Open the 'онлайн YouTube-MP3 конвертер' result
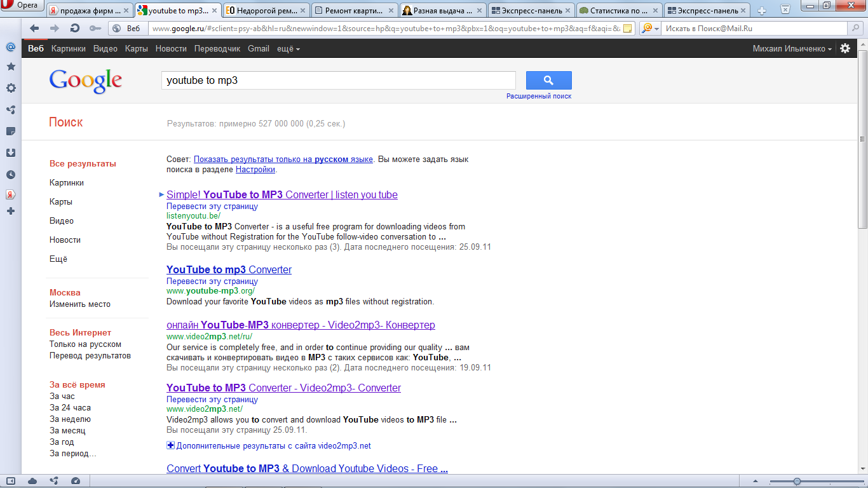The height and width of the screenshot is (488, 868). (x=301, y=325)
